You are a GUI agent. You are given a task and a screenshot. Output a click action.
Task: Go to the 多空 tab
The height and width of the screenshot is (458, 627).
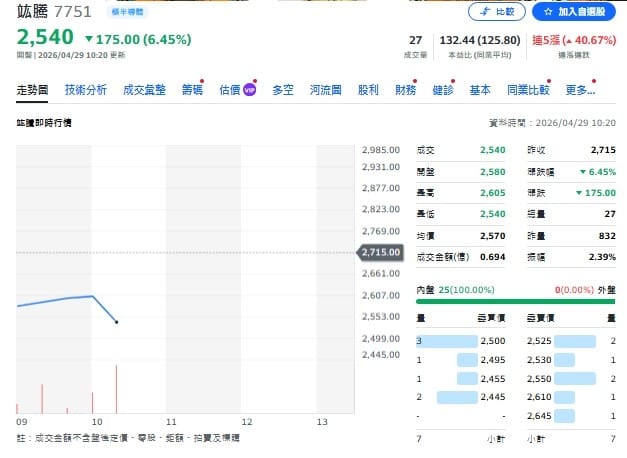(x=283, y=90)
